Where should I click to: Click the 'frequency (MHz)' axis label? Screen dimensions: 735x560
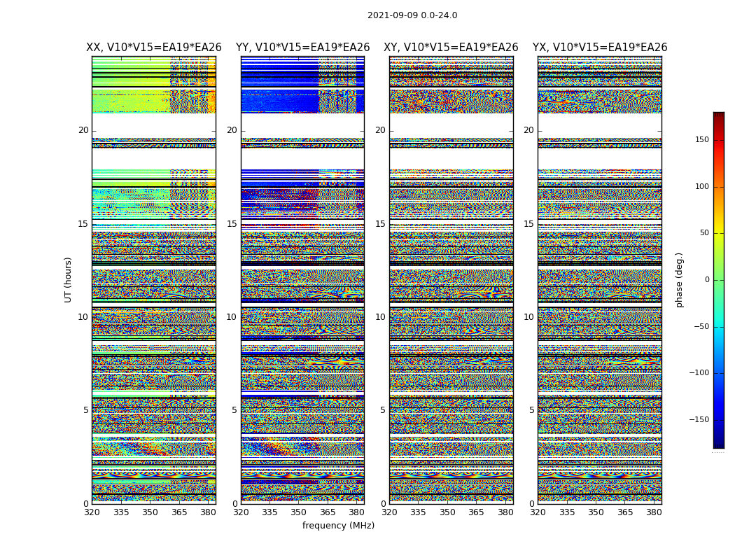pos(338,525)
